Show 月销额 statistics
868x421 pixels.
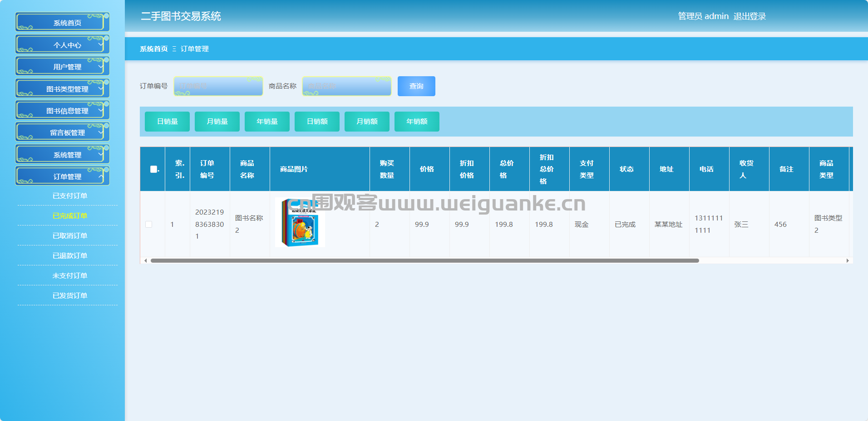coord(367,122)
